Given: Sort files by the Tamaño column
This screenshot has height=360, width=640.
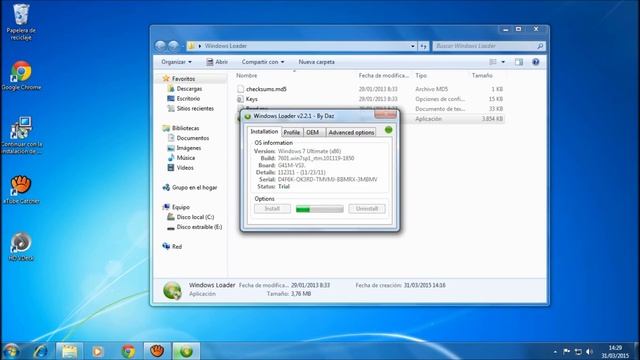Looking at the screenshot, I should click(x=482, y=76).
